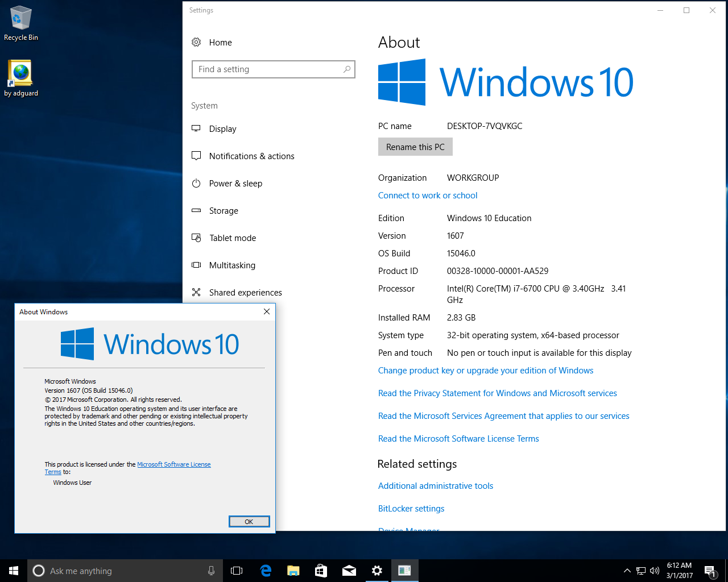The width and height of the screenshot is (728, 582).
Task: Click the Settings gear taskbar icon
Action: click(377, 571)
